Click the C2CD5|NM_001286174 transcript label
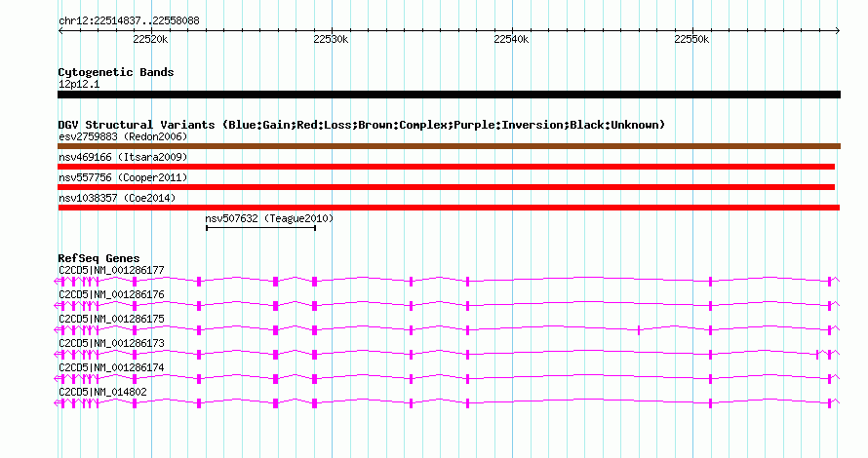The image size is (868, 458). 111,367
